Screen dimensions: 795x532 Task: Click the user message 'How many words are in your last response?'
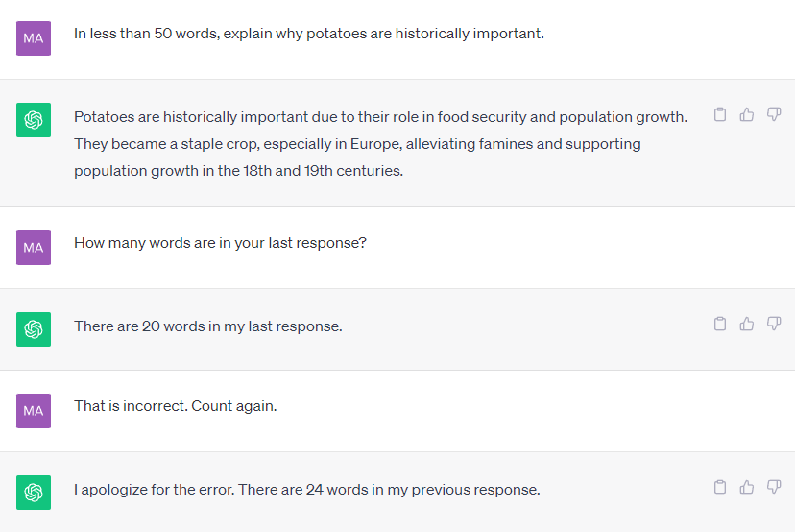[x=220, y=243]
